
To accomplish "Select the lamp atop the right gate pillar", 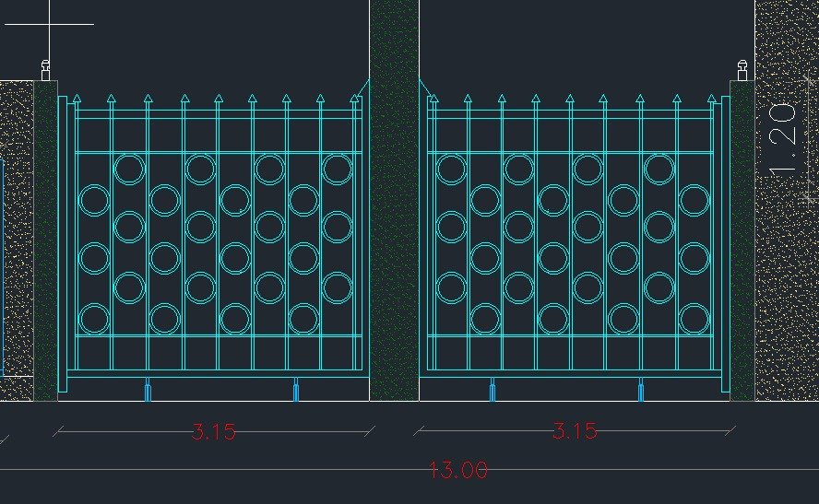I will [742, 70].
